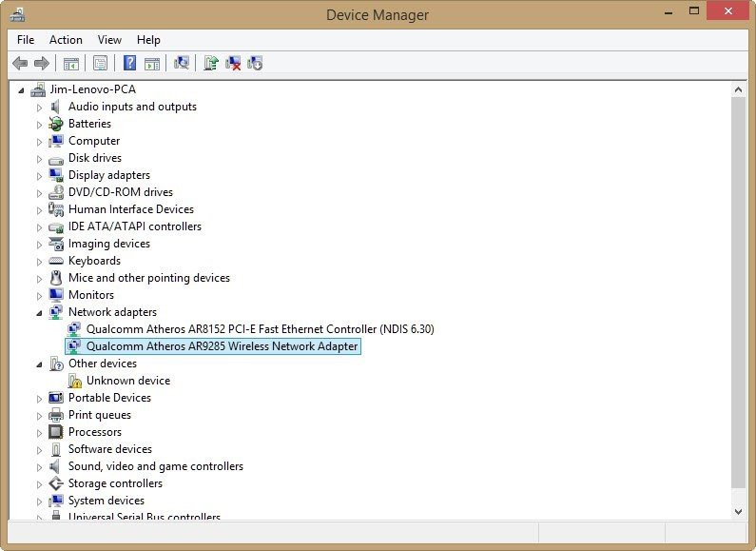Click the Disable device toolbar icon

(255, 63)
